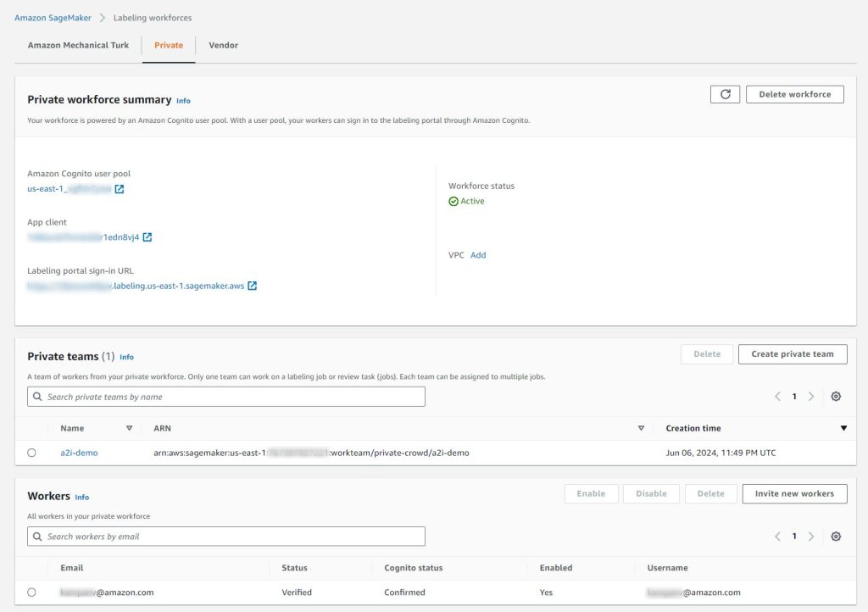Go to previous page of Private teams

click(x=778, y=396)
